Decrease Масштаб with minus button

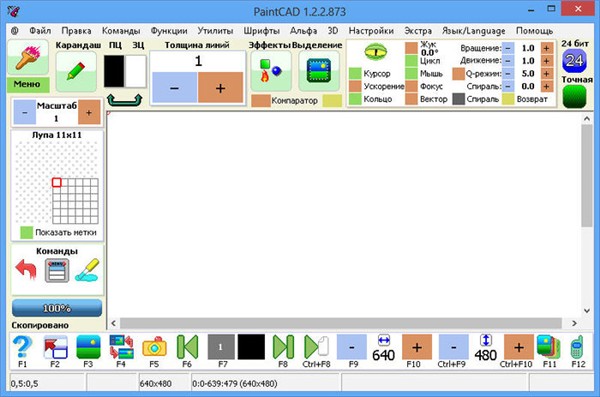(24, 113)
